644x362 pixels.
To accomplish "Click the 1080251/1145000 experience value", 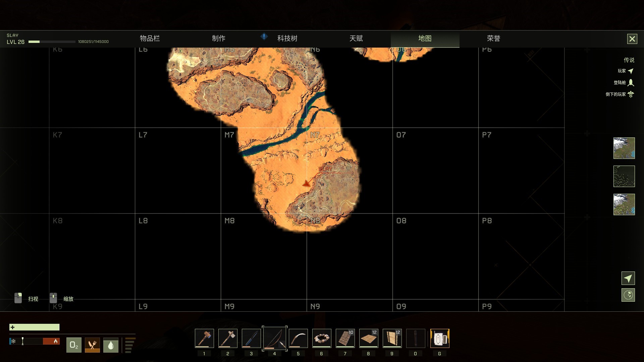I will [x=93, y=42].
